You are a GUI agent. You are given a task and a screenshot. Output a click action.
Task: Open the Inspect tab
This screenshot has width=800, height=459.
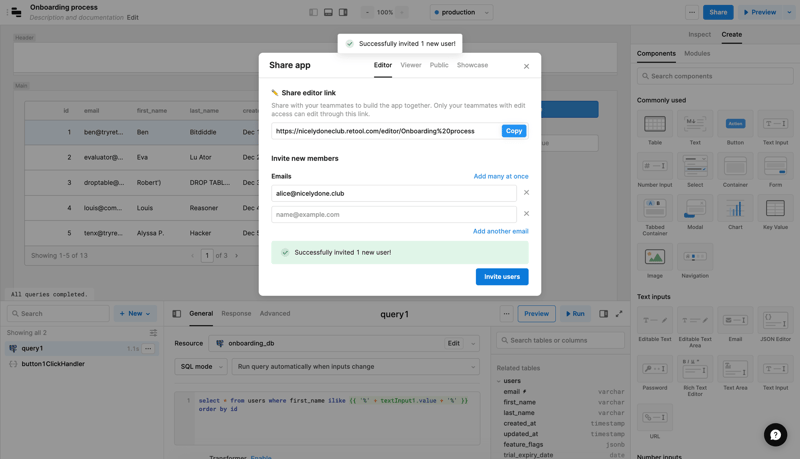click(x=699, y=34)
